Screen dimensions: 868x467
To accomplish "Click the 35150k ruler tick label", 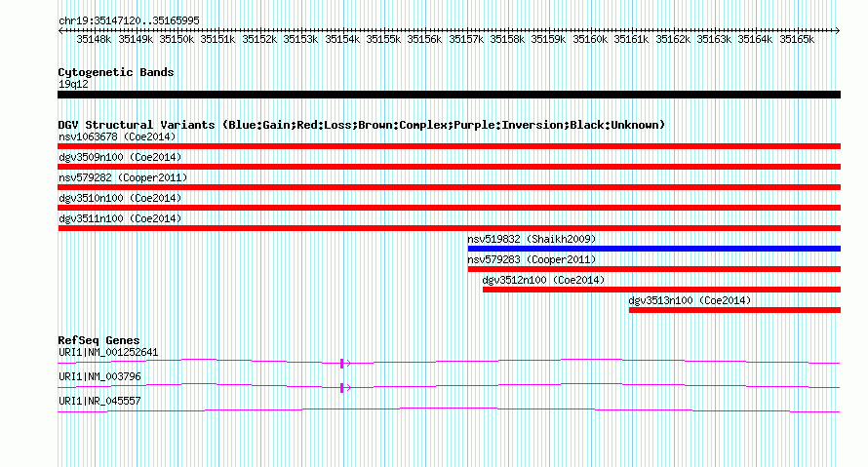I will click(x=177, y=39).
